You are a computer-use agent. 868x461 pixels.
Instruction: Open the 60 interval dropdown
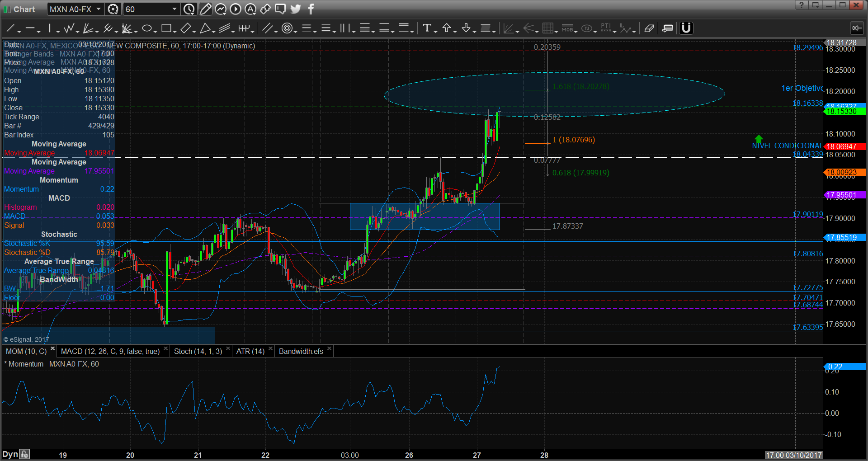point(175,9)
